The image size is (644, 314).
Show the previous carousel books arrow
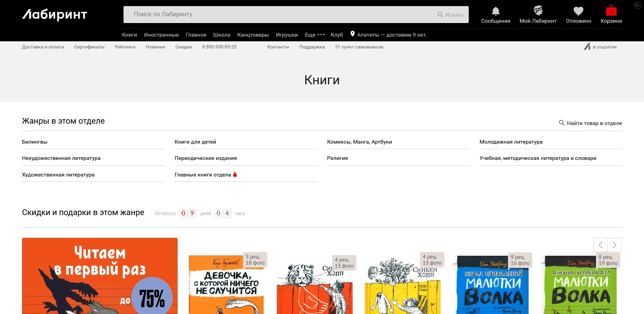601,245
